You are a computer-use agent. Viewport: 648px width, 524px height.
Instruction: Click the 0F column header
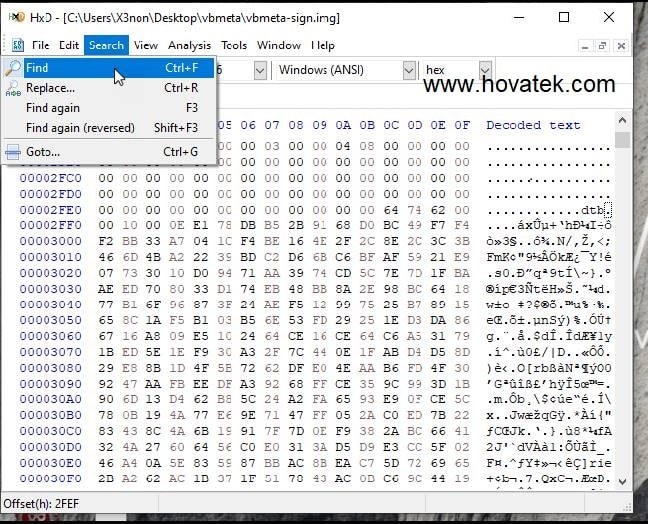pyautogui.click(x=462, y=125)
